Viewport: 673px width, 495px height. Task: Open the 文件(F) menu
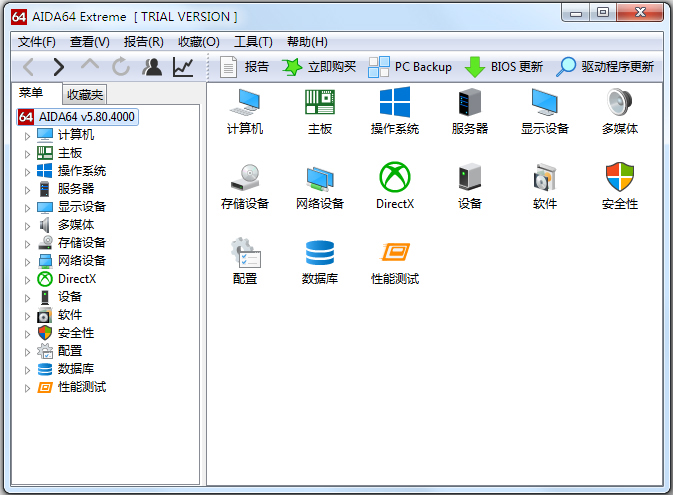pos(37,42)
